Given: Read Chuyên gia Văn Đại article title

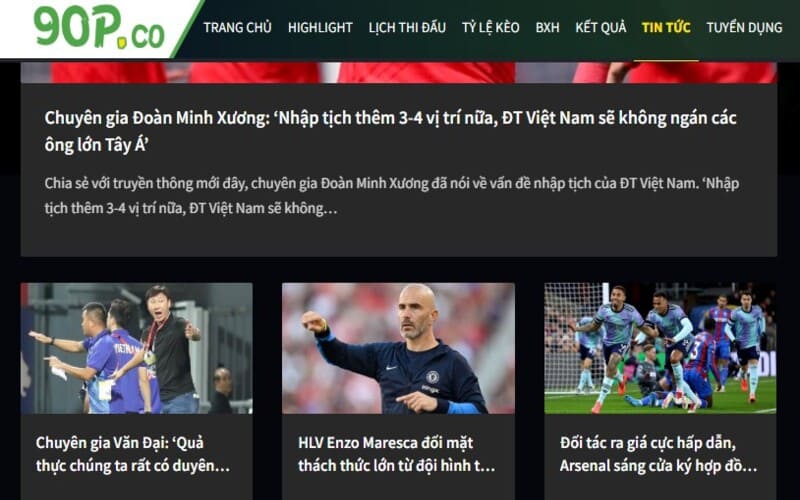Looking at the screenshot, I should 133,454.
